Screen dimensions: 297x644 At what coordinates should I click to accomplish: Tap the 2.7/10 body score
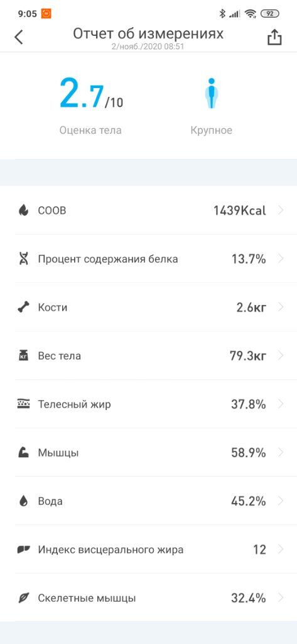(91, 93)
